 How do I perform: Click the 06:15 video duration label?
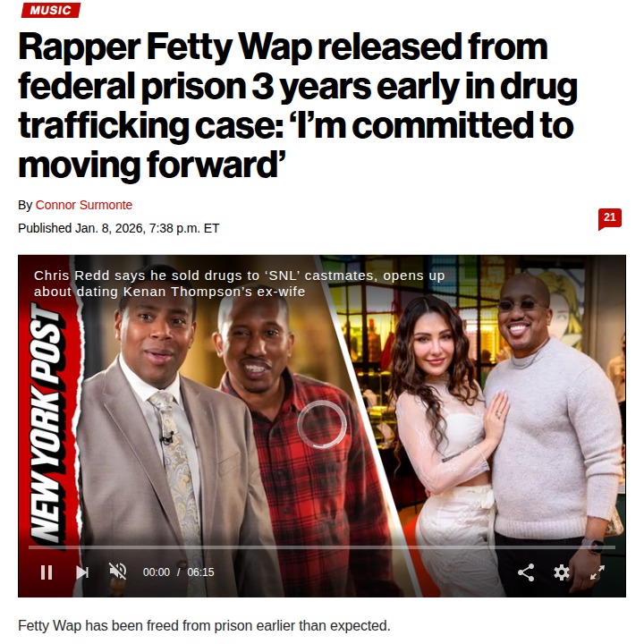pos(200,572)
